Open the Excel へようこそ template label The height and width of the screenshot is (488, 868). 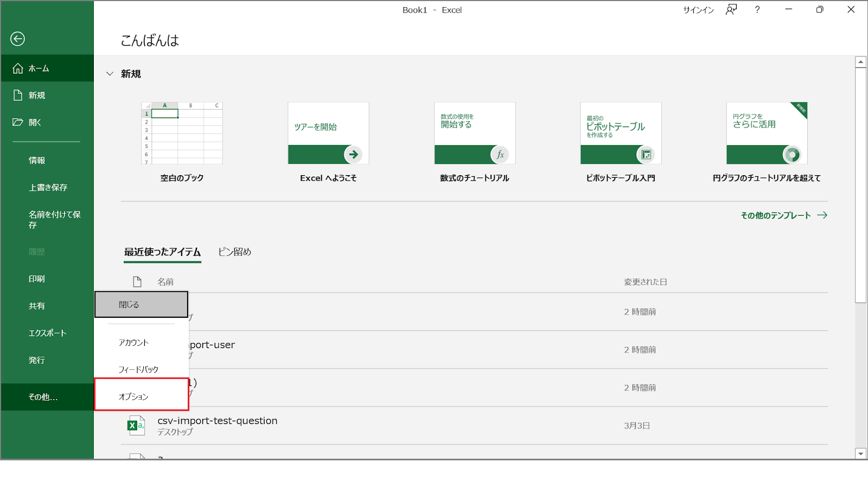tap(328, 178)
